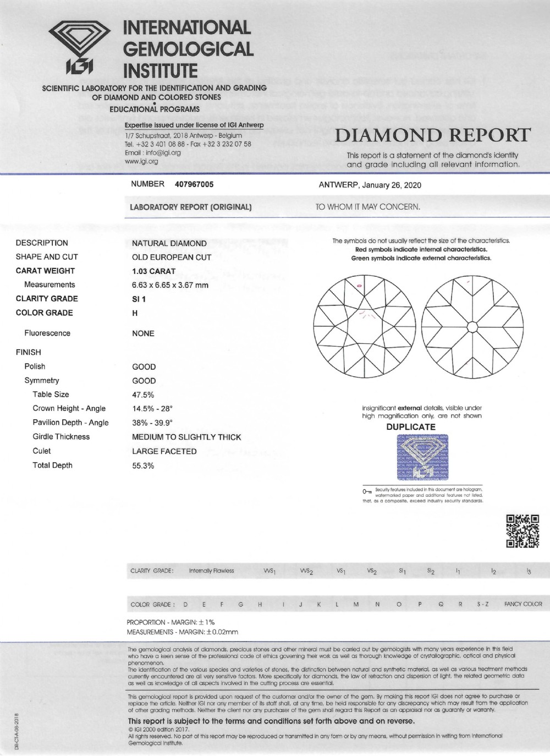550x756 pixels.
Task: Click the pavilion-view diamond diagram with culet
Action: [471, 326]
